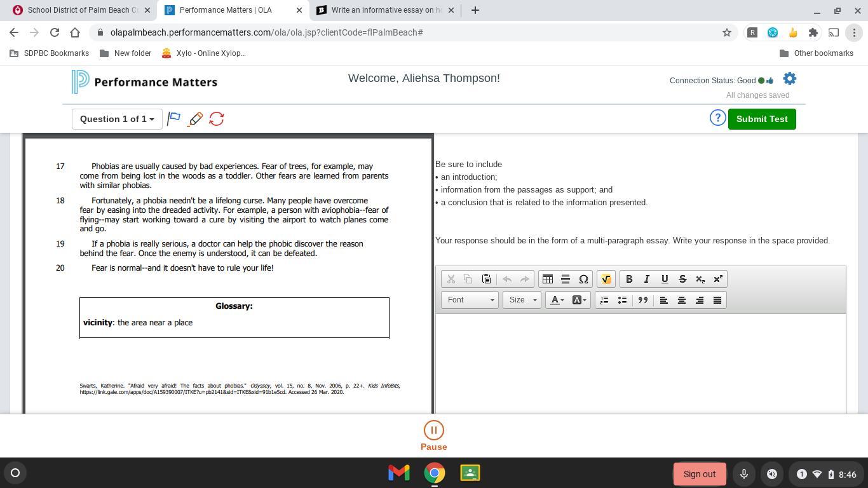Open the Xylo - Online Xylophone bookmark
This screenshot has height=488, width=868.
point(204,53)
